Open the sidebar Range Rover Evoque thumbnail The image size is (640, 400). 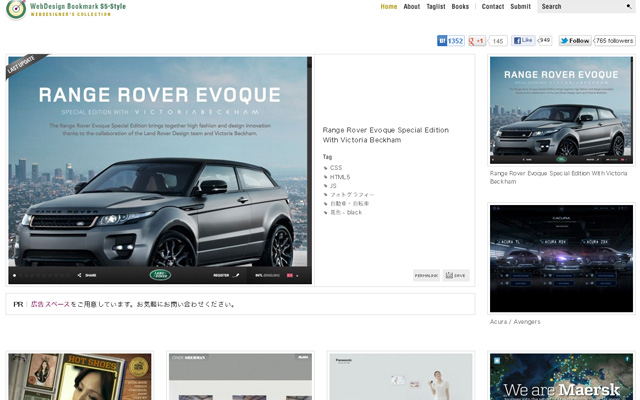pos(561,110)
